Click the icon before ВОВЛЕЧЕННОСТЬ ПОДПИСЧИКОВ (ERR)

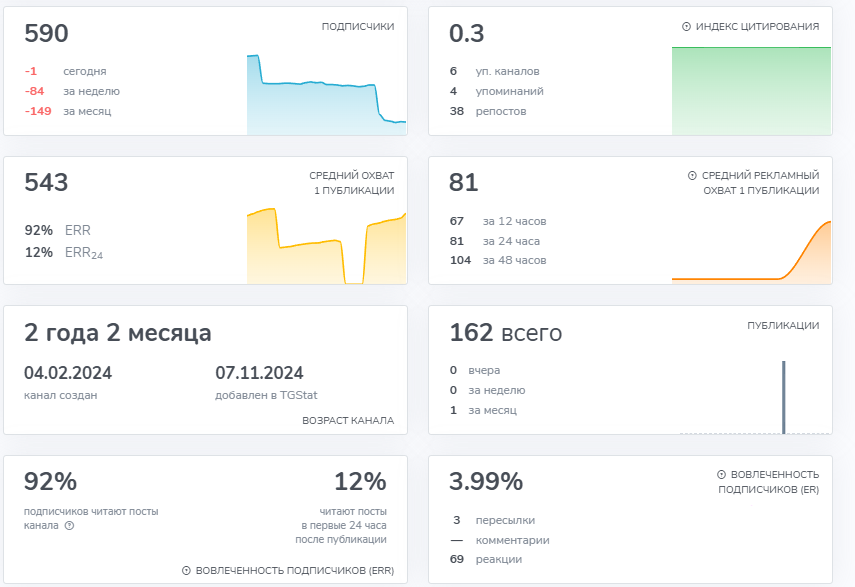(186, 571)
